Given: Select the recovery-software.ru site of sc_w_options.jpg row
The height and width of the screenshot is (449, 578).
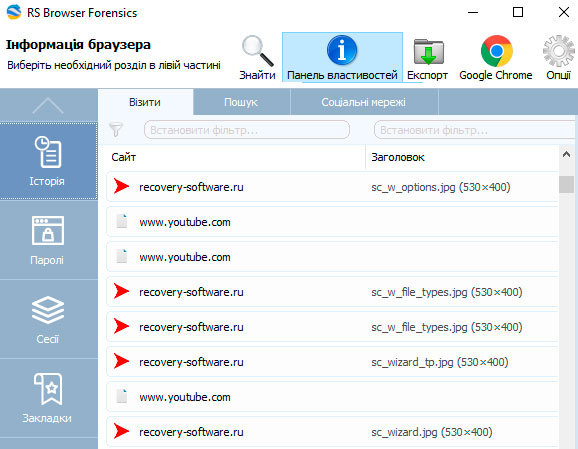Looking at the screenshot, I should coord(191,187).
